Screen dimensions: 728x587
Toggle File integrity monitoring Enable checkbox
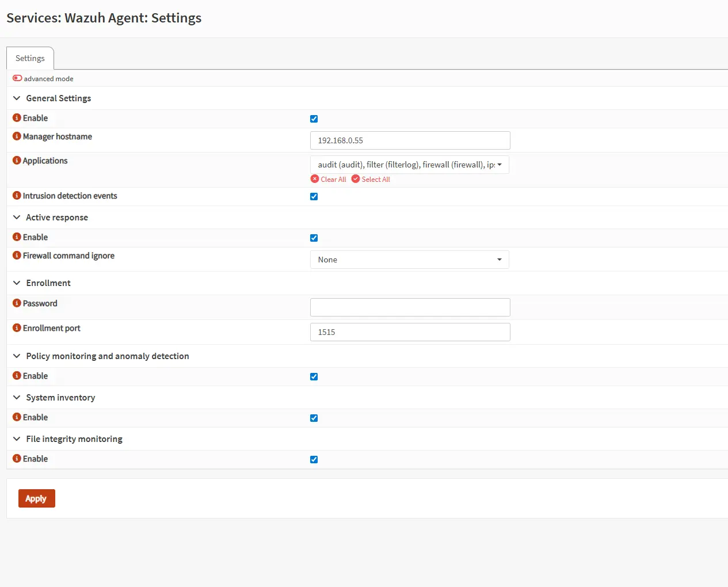tap(314, 459)
